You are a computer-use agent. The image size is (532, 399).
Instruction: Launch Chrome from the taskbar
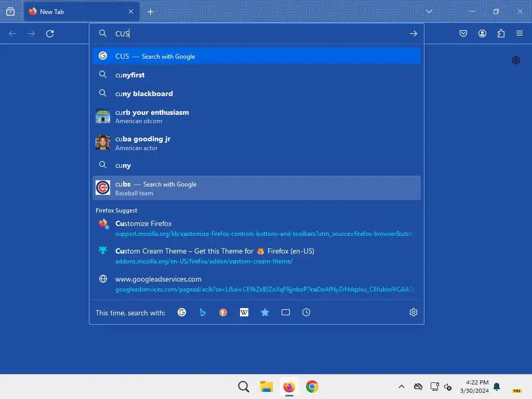(x=312, y=387)
